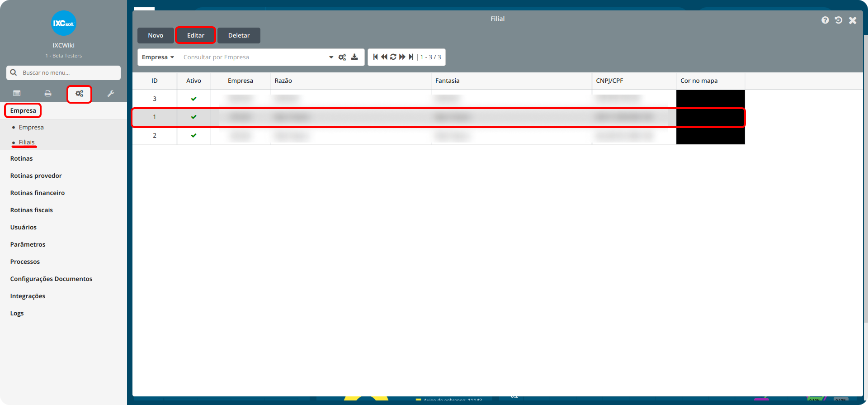Viewport: 868px width, 405px height.
Task: Click the map color swatch for ID 2
Action: tap(710, 135)
